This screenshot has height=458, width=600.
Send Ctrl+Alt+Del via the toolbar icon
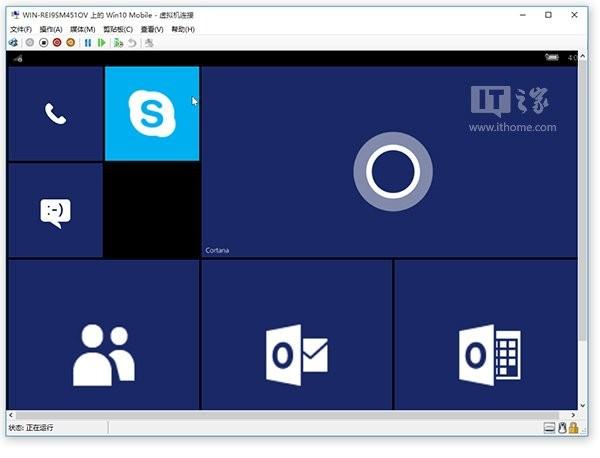click(13, 43)
